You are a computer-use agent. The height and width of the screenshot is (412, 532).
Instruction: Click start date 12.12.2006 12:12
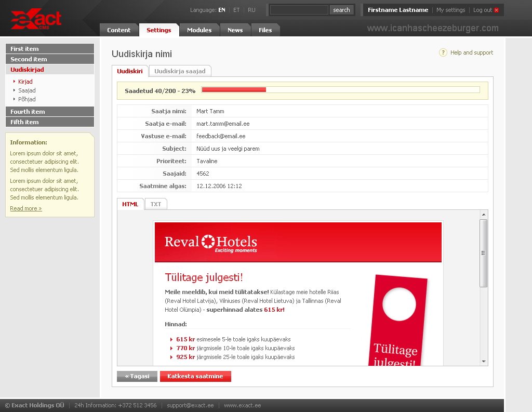click(x=219, y=186)
